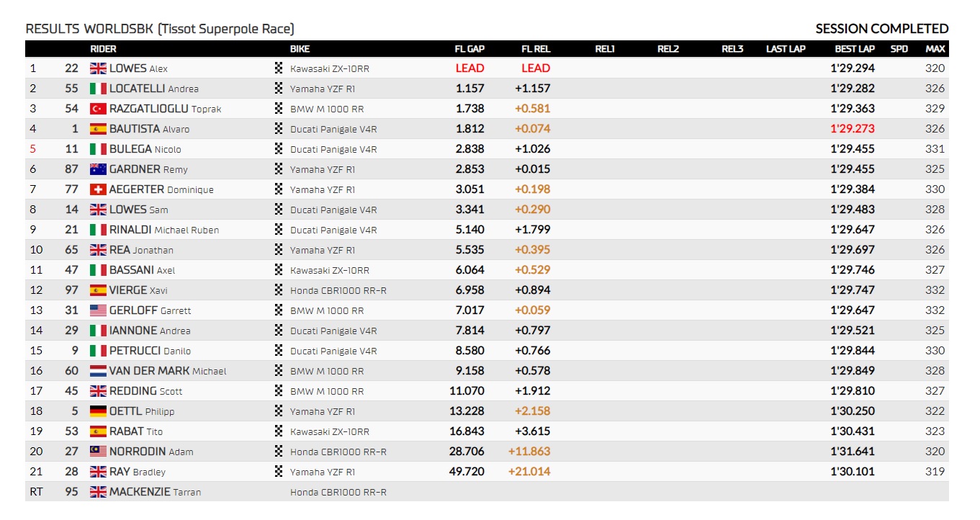Click the Malaysian flag beside NORRODIN Adam
The width and height of the screenshot is (980, 520).
pos(98,452)
